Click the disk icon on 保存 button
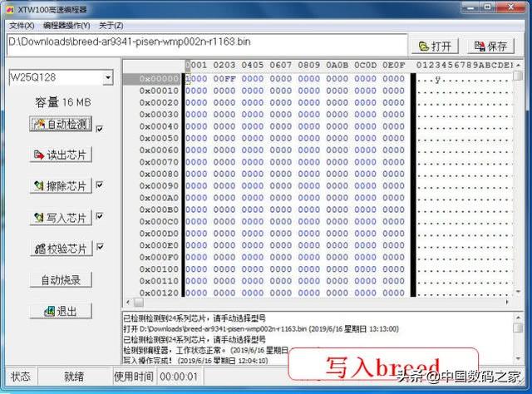 coord(480,47)
